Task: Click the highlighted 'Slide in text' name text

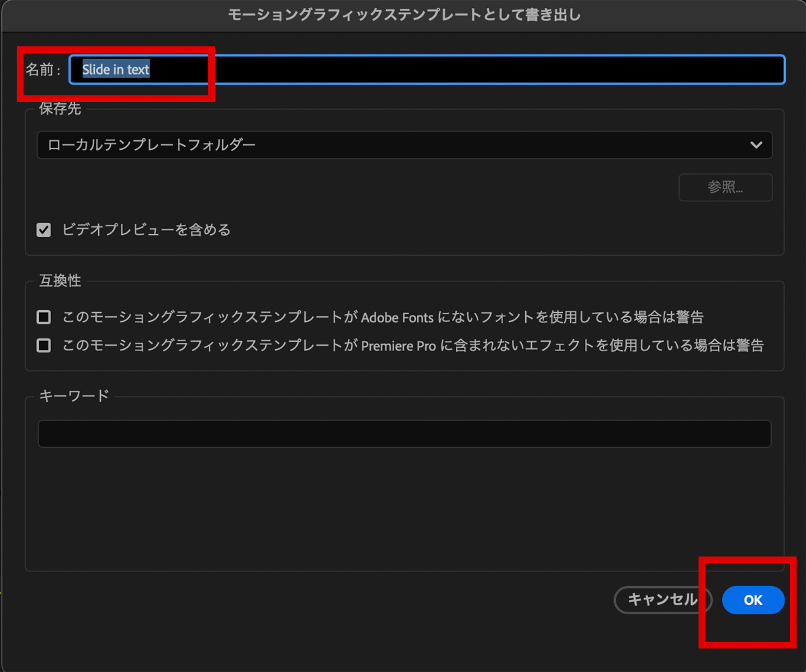Action: (x=116, y=70)
